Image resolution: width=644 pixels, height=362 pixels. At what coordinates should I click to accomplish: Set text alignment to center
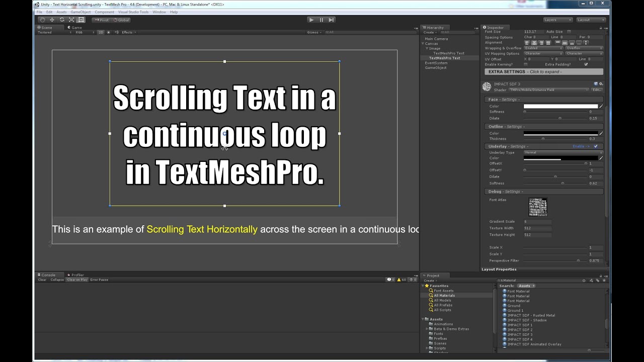[534, 43]
